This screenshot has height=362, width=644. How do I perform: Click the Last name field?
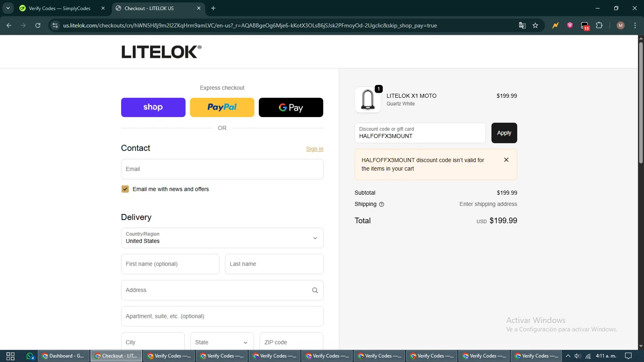(274, 264)
